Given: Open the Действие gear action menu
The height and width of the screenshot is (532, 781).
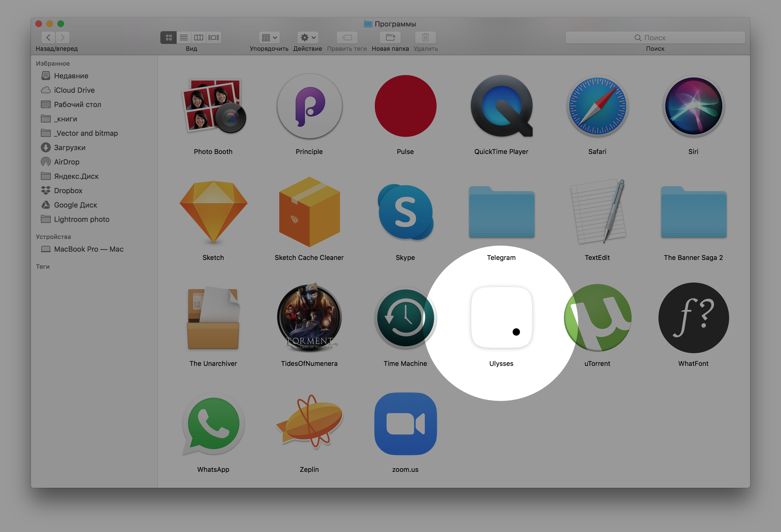Looking at the screenshot, I should coord(307,37).
